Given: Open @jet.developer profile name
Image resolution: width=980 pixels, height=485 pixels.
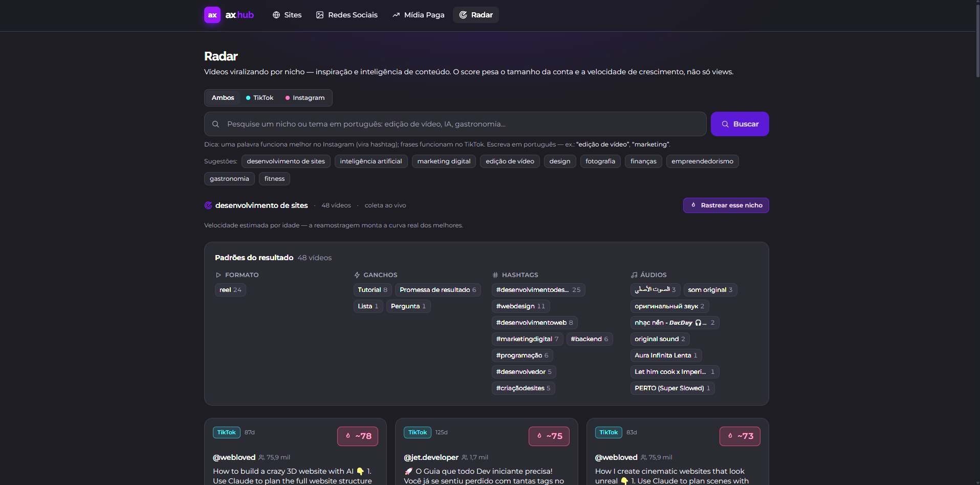Looking at the screenshot, I should [431, 457].
